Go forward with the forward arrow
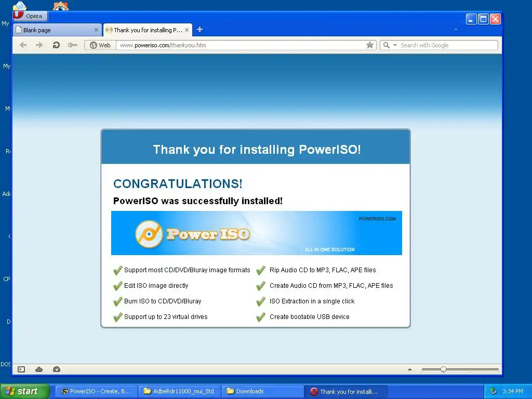The image size is (532, 399). click(x=39, y=45)
